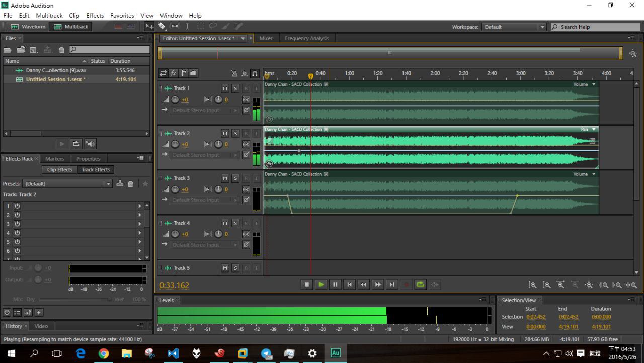Pause playback with the Pause button
Viewport: 644px width, 363px height.
tap(335, 285)
